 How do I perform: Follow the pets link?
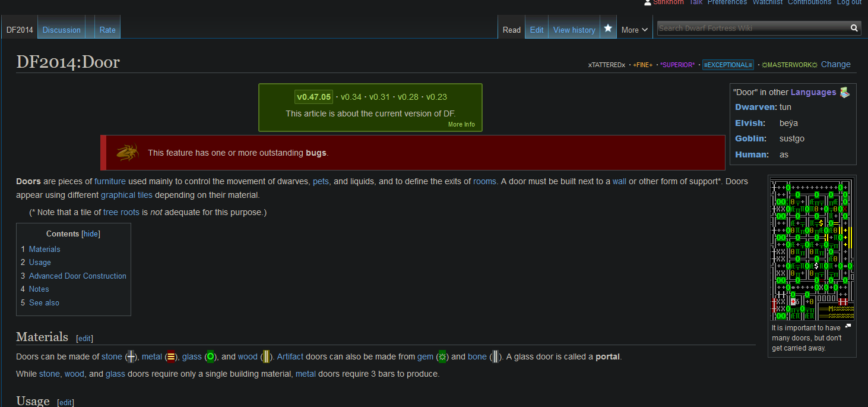(x=321, y=181)
